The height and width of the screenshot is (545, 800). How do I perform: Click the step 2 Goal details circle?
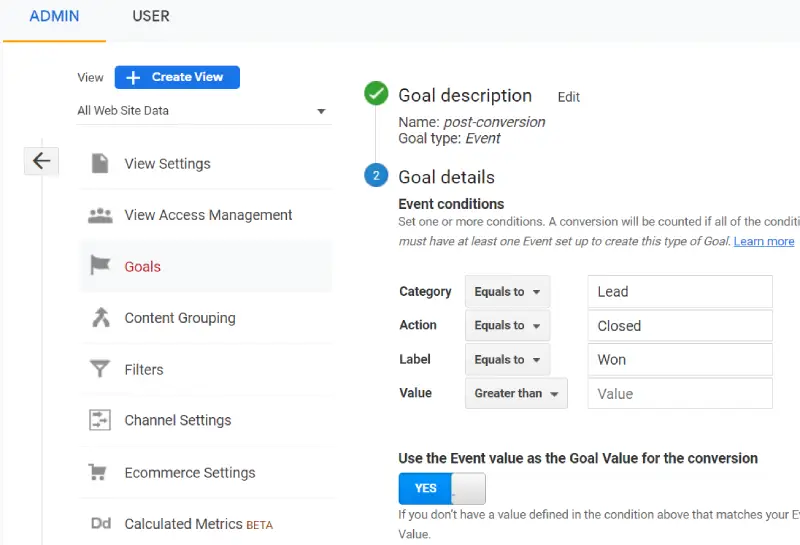[x=376, y=175]
